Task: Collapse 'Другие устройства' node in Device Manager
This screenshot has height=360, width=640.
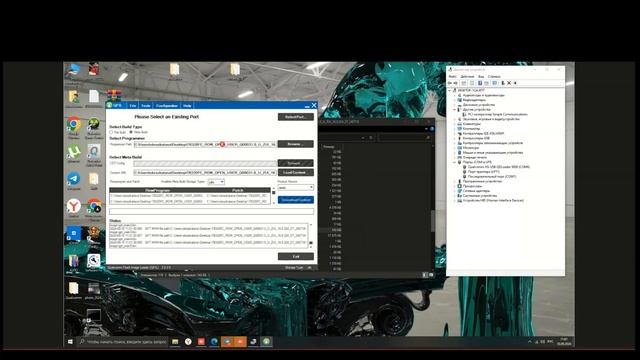Action: click(x=454, y=110)
